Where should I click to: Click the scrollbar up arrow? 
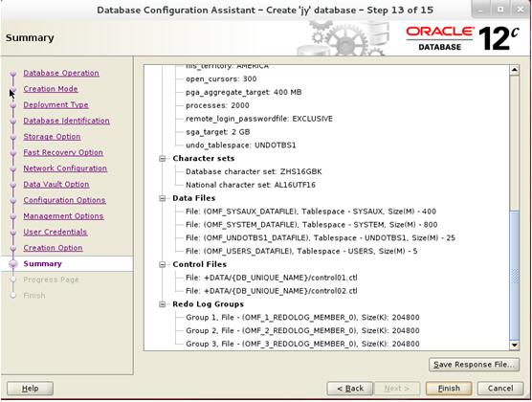coord(515,70)
